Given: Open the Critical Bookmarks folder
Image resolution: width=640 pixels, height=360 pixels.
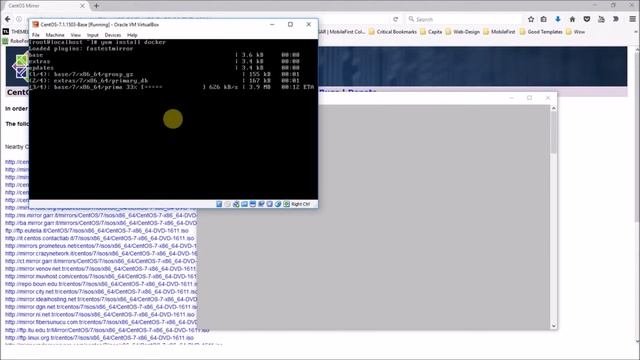Looking at the screenshot, I should pyautogui.click(x=393, y=32).
